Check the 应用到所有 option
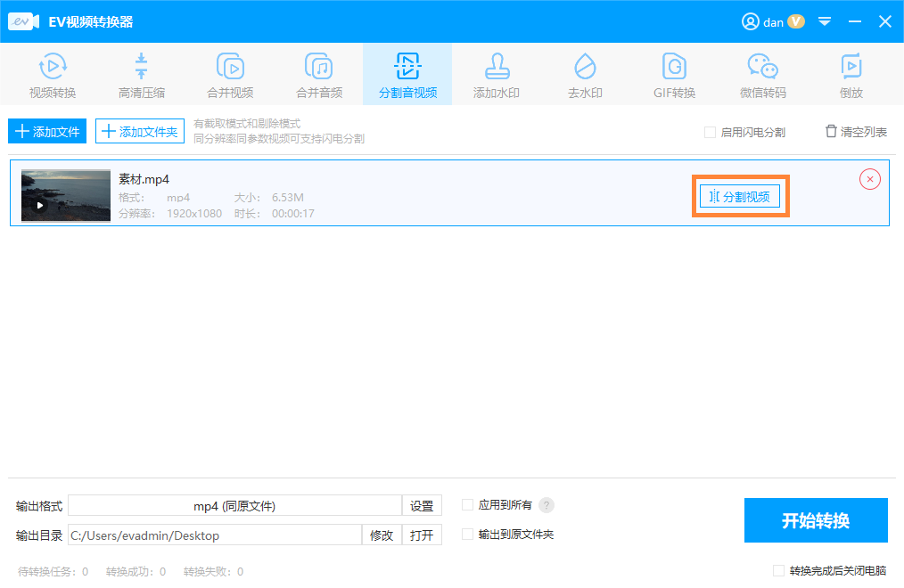The width and height of the screenshot is (904, 588). pyautogui.click(x=468, y=505)
